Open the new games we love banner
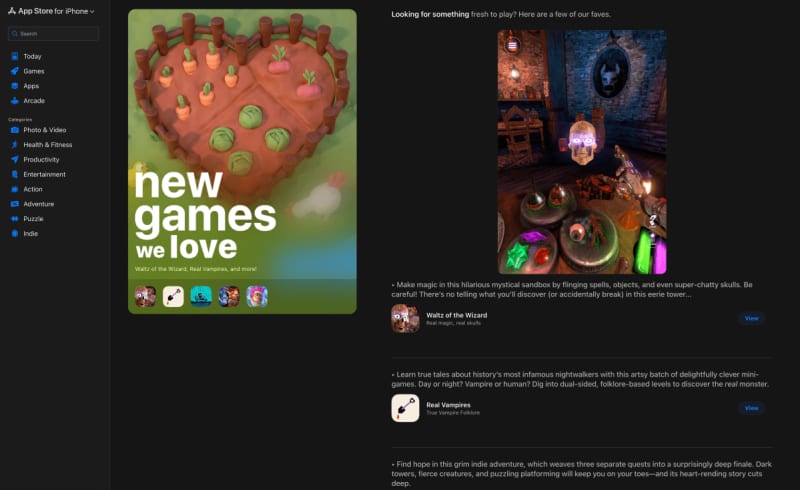Image resolution: width=800 pixels, height=490 pixels. (x=242, y=161)
